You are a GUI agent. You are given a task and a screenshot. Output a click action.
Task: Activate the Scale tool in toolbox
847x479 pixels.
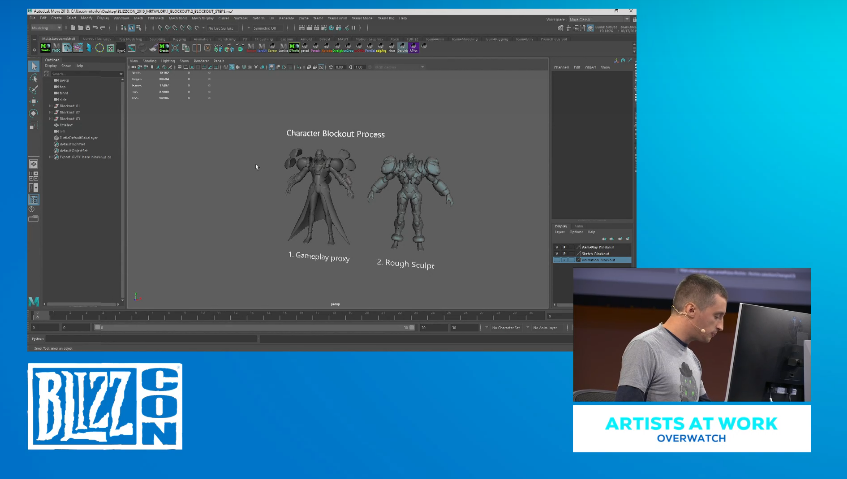[x=33, y=125]
